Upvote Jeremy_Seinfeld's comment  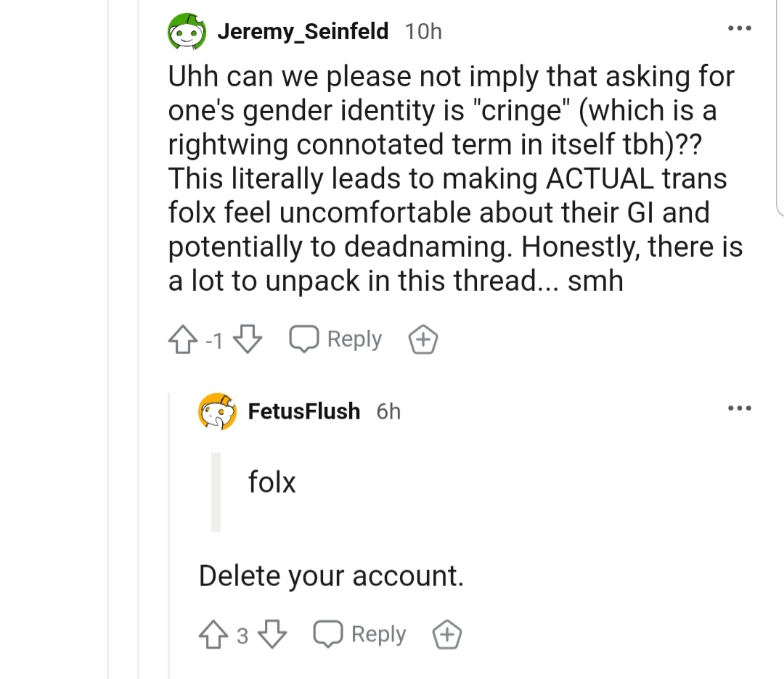tap(182, 339)
